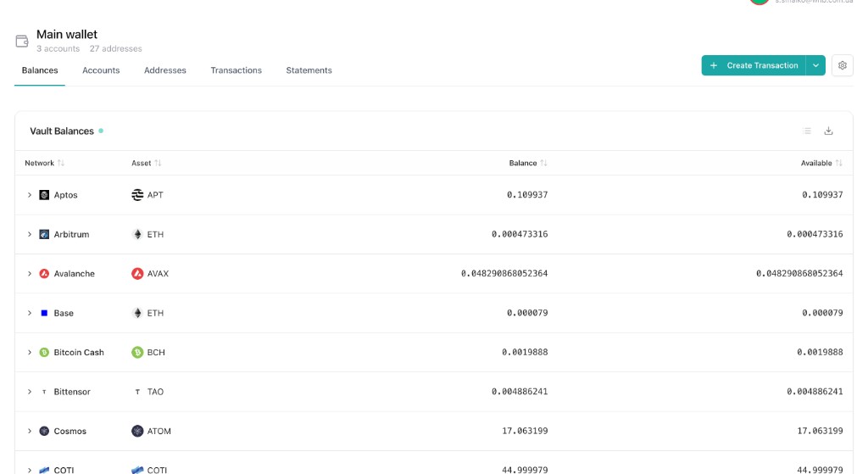The image size is (868, 474).
Task: Click the AVAX asset icon
Action: point(137,274)
